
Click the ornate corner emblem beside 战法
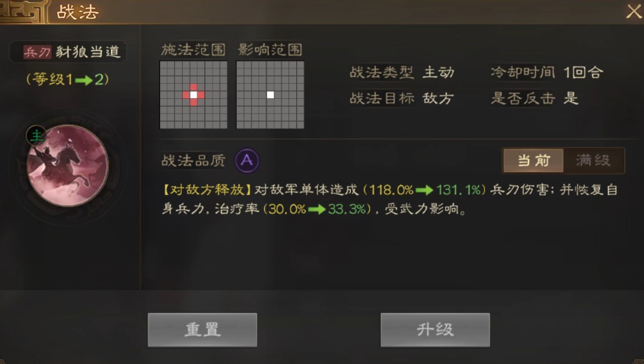[x=23, y=11]
